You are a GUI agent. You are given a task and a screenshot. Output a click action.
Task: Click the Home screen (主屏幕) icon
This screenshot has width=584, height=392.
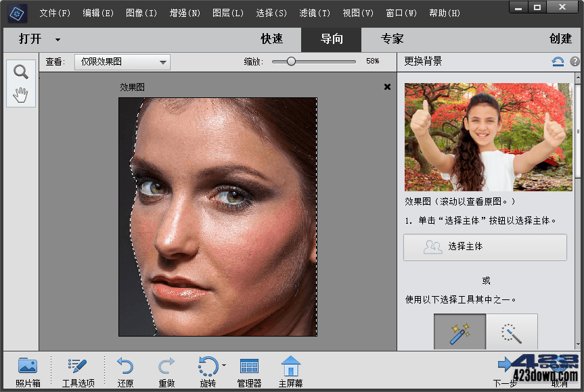[290, 370]
